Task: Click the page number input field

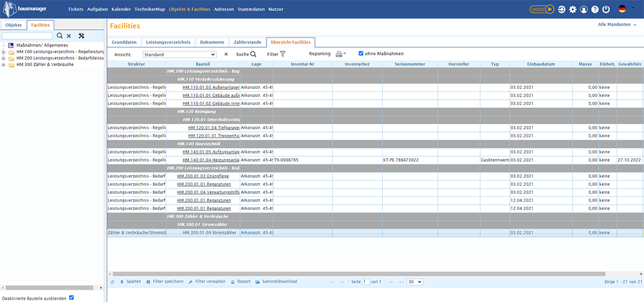Action: [366, 282]
